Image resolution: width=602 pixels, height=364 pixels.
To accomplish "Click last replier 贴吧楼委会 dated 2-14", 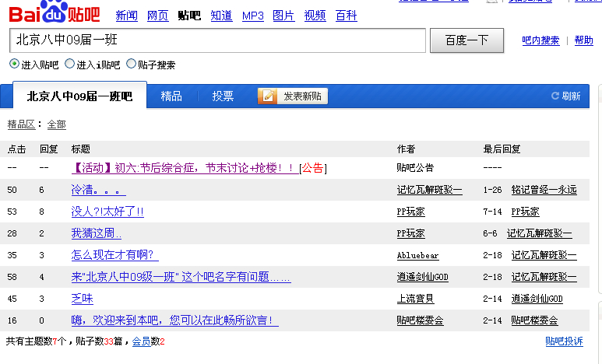I will 534,320.
